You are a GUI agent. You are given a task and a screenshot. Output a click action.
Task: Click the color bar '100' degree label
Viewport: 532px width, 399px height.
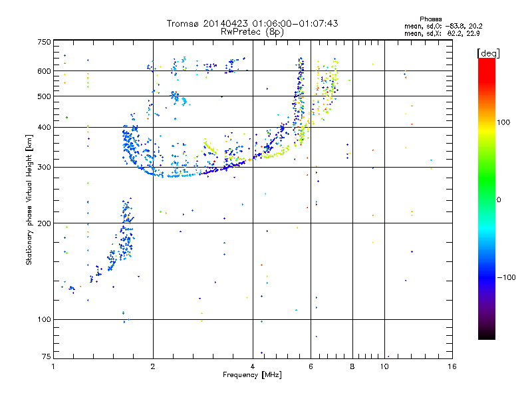[503, 122]
